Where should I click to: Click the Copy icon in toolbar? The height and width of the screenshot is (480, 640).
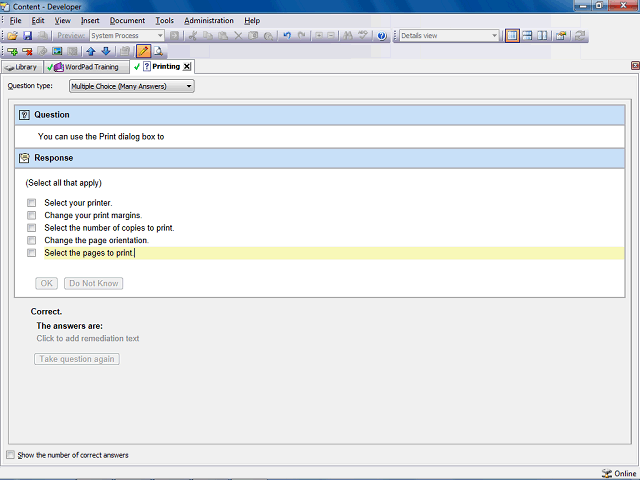(208, 36)
